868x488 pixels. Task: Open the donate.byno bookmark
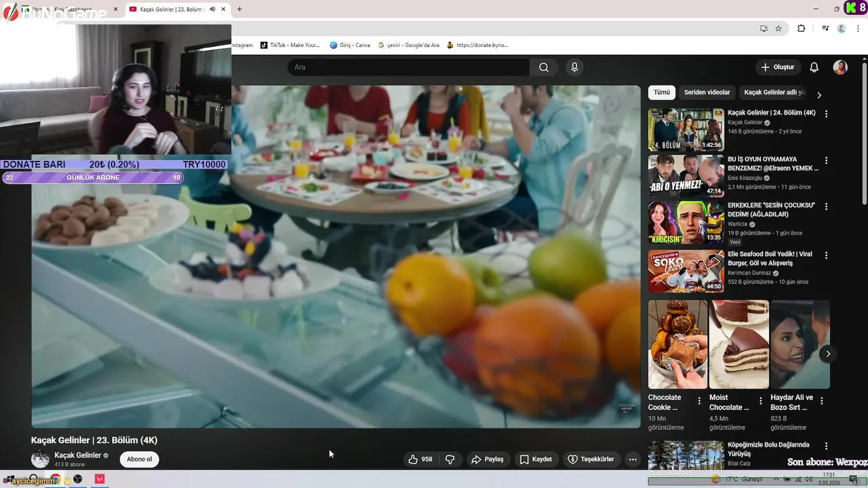[477, 45]
